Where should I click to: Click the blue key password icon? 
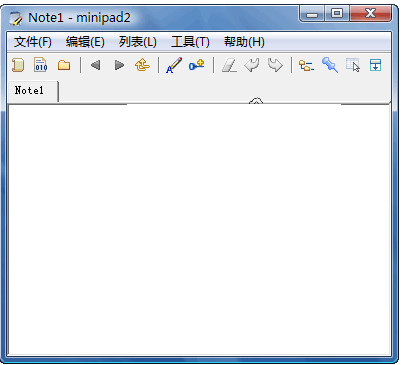(x=196, y=65)
